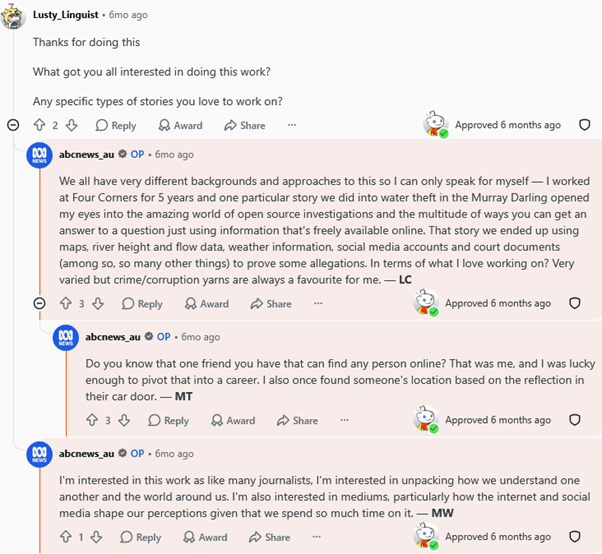
Task: Downvote the reply signed MT
Action: [x=124, y=420]
